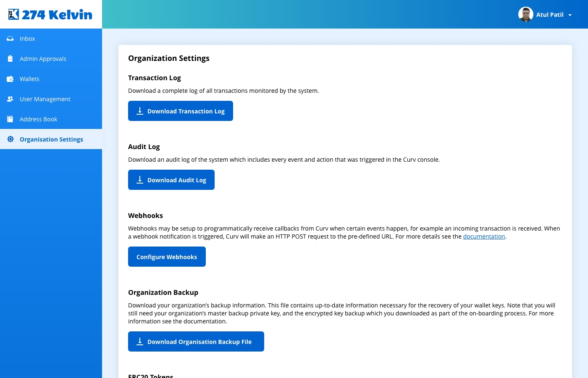Download the Organisation Backup File
The width and height of the screenshot is (588, 378).
click(x=196, y=341)
